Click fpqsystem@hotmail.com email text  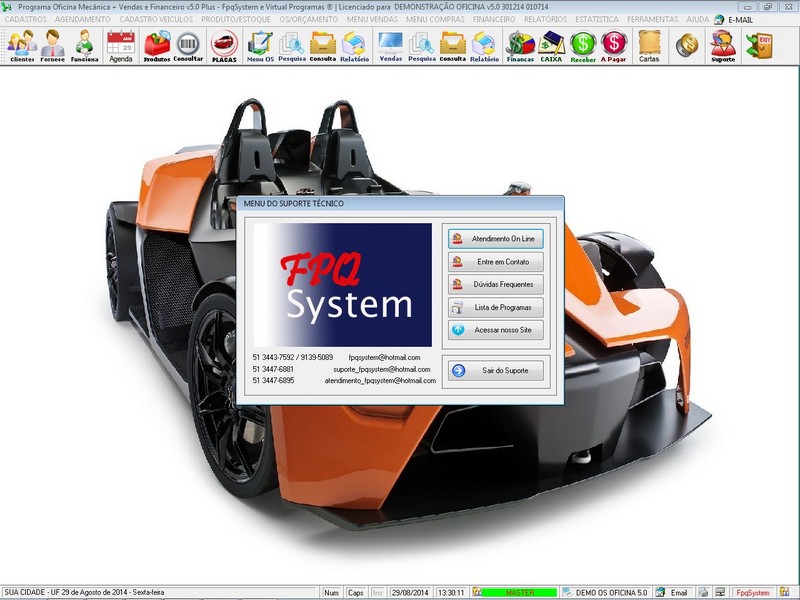[384, 358]
